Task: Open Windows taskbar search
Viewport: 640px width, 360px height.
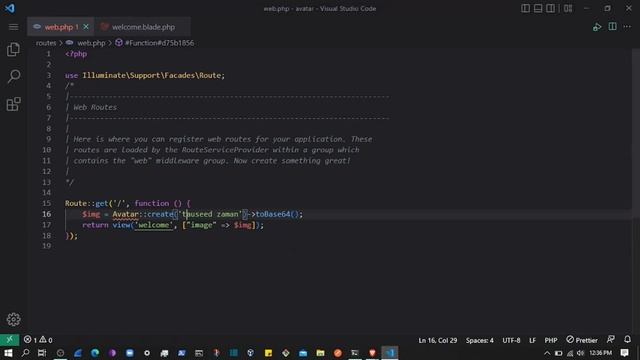Action: [25, 353]
